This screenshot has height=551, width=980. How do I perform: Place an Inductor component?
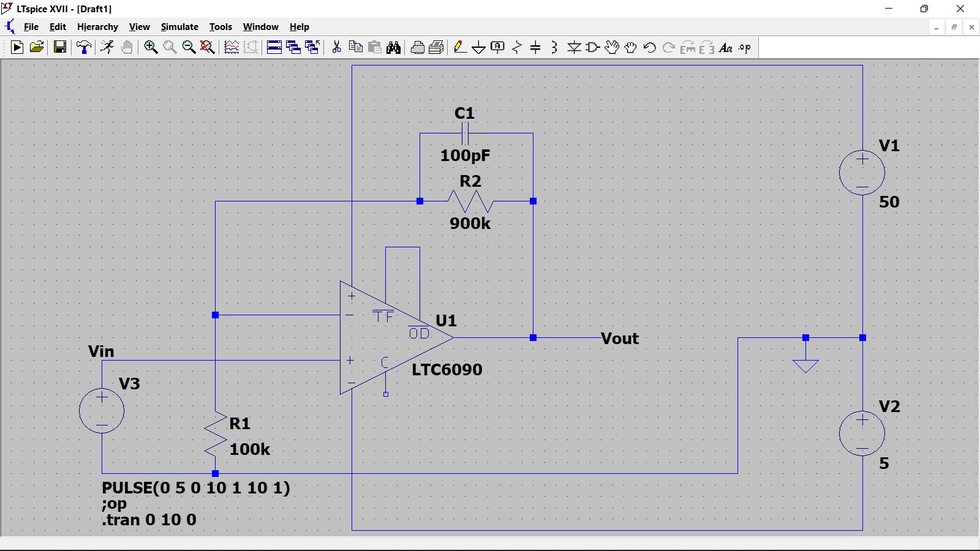point(554,47)
